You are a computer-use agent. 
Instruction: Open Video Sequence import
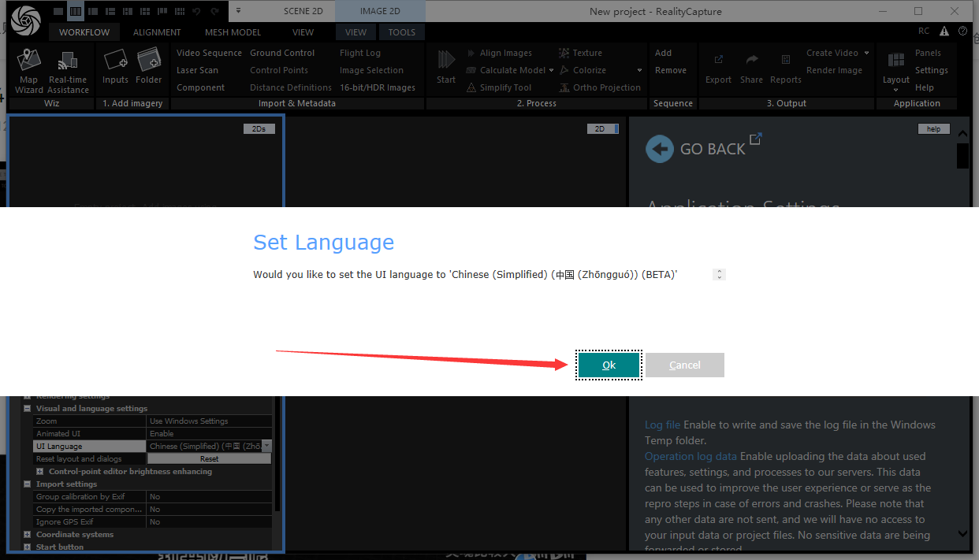(x=209, y=53)
